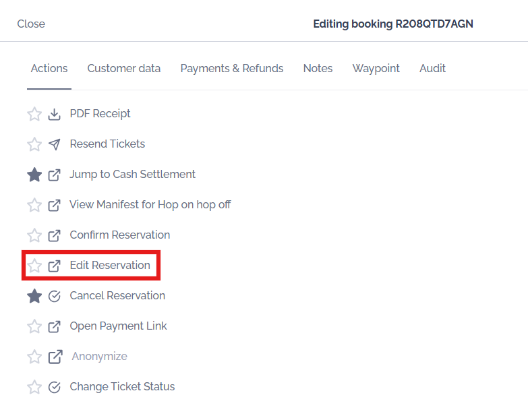Click the Cancel Reservation checkmark icon

(54, 296)
